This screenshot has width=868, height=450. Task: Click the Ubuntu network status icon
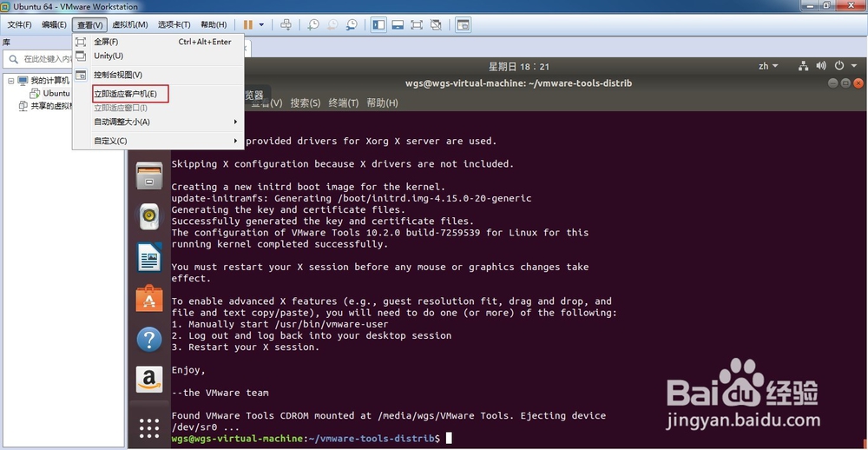[x=803, y=66]
